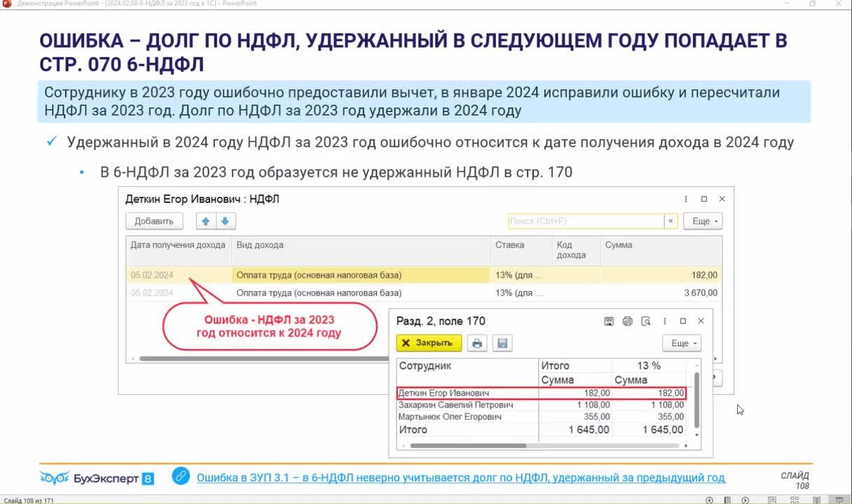
Task: Click save icon in Разд. 2 title bar
Action: click(x=609, y=321)
